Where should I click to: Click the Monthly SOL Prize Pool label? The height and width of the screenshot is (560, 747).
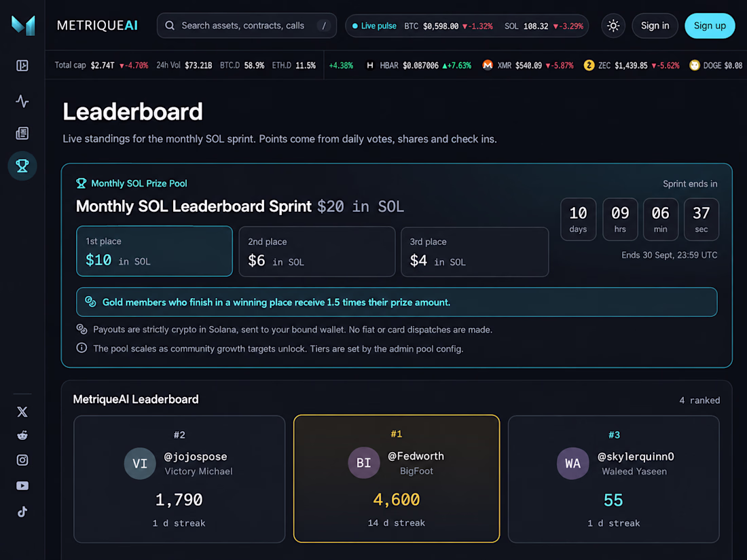[139, 183]
